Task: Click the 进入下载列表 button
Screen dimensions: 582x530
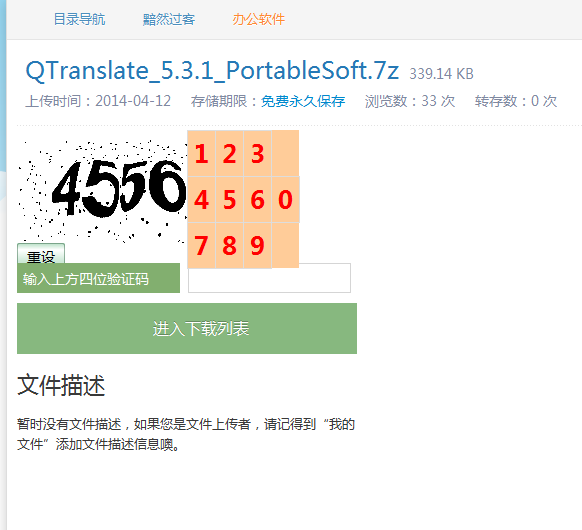Action: click(x=187, y=328)
